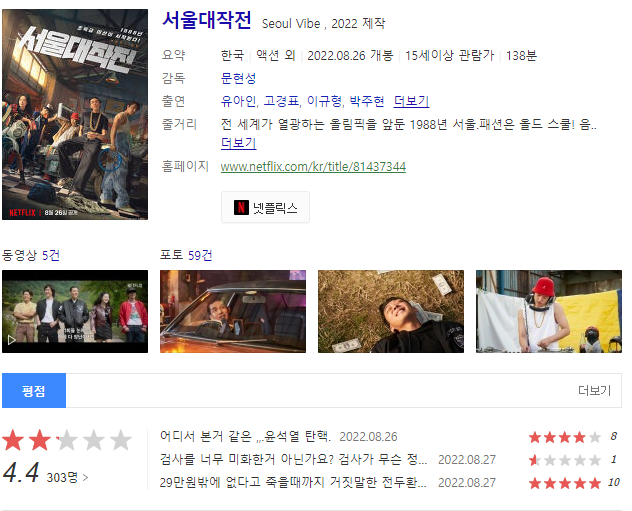The width and height of the screenshot is (632, 511).
Task: Click the 'Seoul Vibe , 2022 제작' subtitle
Action: pos(323,23)
